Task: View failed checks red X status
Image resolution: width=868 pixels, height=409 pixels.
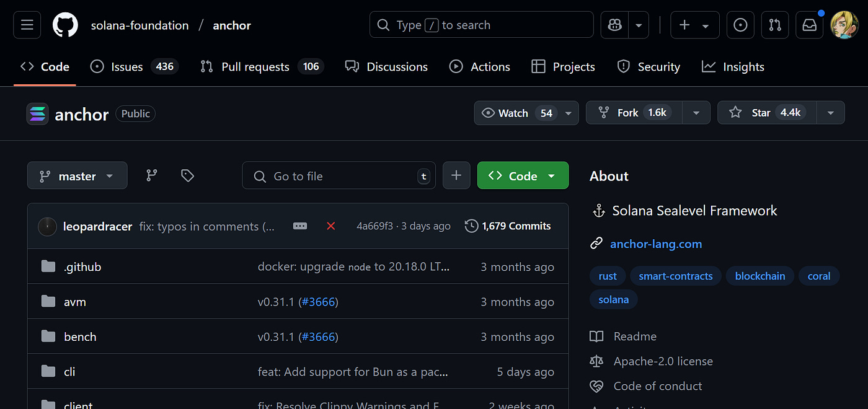Action: coord(331,226)
